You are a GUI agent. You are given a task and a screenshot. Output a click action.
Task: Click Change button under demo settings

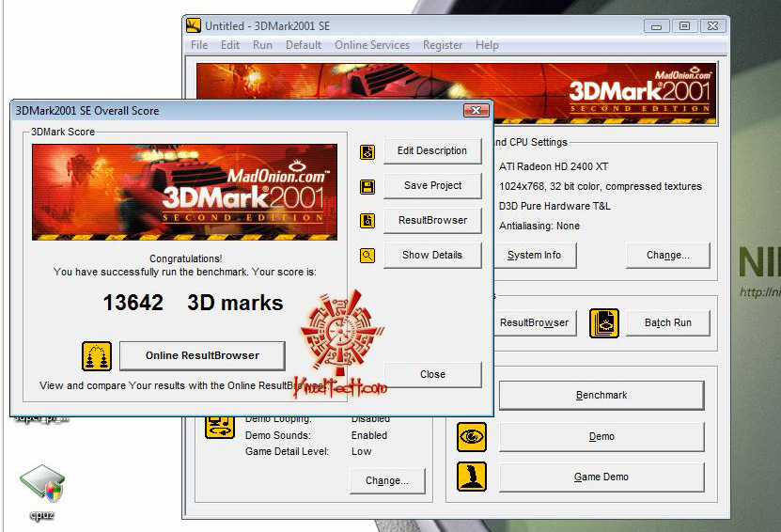point(387,480)
